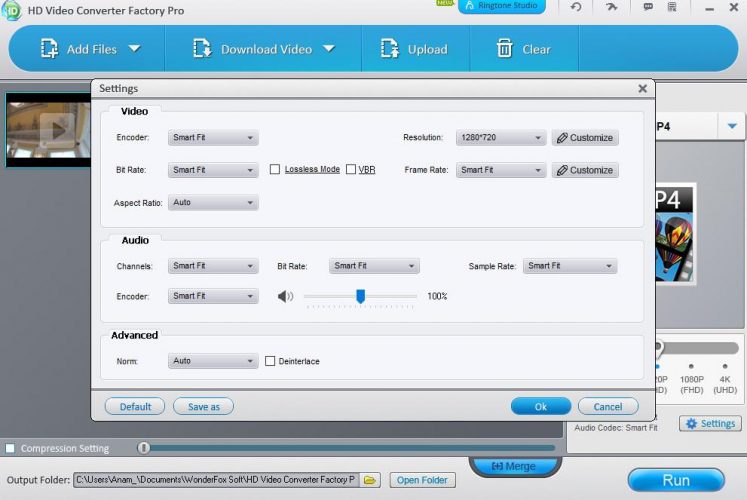This screenshot has width=747, height=500.
Task: Click Customize next to Frame Rate
Action: (585, 170)
